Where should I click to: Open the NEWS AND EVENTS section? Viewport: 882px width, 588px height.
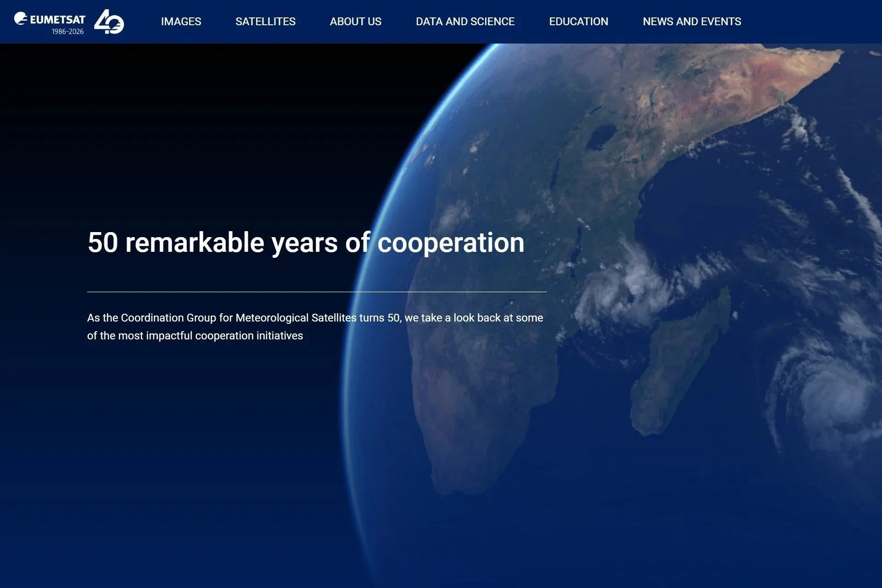(x=692, y=22)
